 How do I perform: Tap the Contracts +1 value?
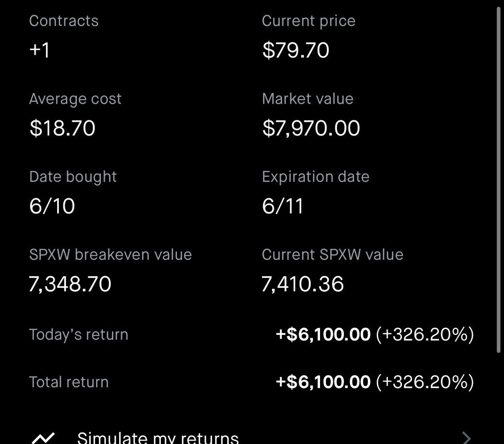[x=40, y=50]
